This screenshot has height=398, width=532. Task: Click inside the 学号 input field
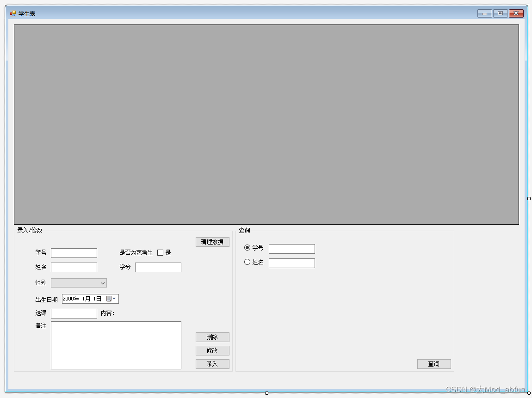click(x=74, y=253)
